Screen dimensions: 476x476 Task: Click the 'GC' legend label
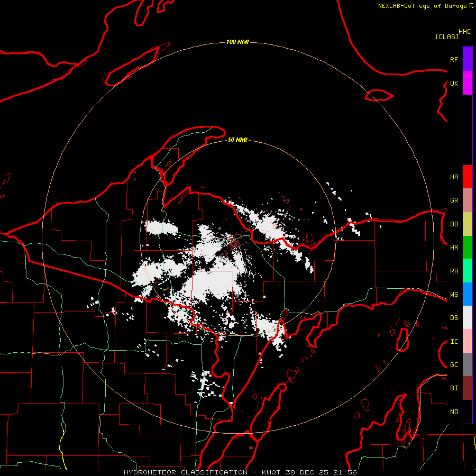[x=454, y=365]
